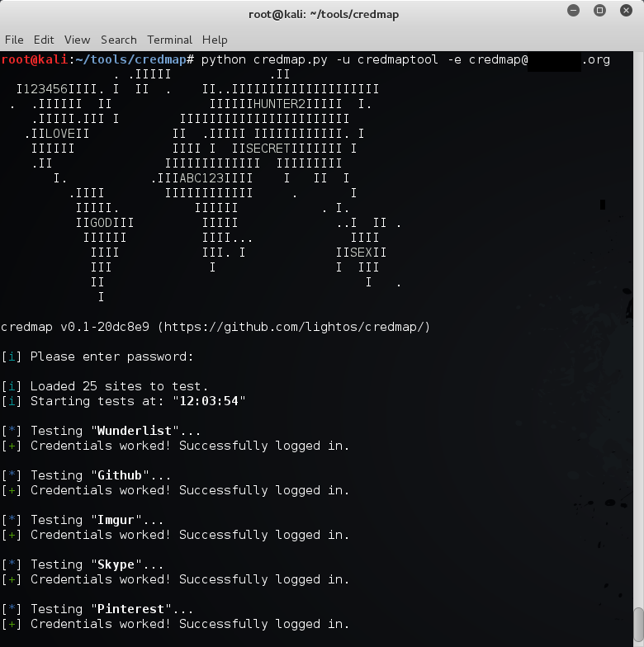Click the credmap GitHub URL
Image resolution: width=644 pixels, height=647 pixels.
pos(294,327)
